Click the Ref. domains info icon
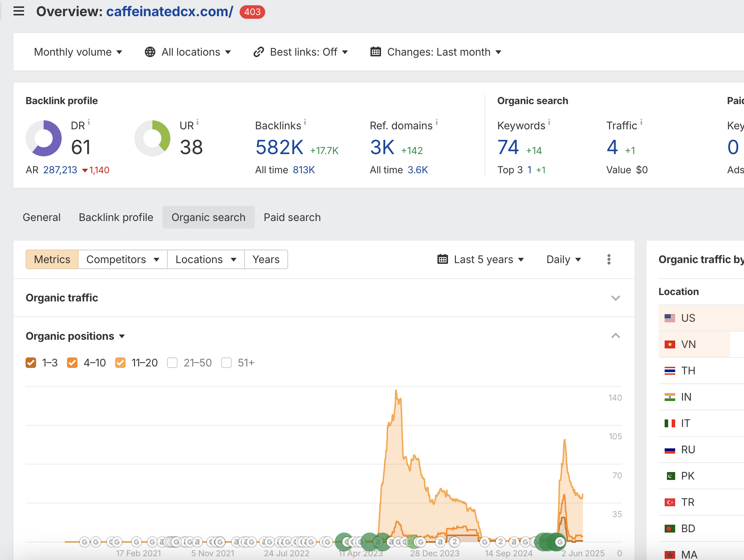Screen dimensions: 744x560 (x=437, y=122)
